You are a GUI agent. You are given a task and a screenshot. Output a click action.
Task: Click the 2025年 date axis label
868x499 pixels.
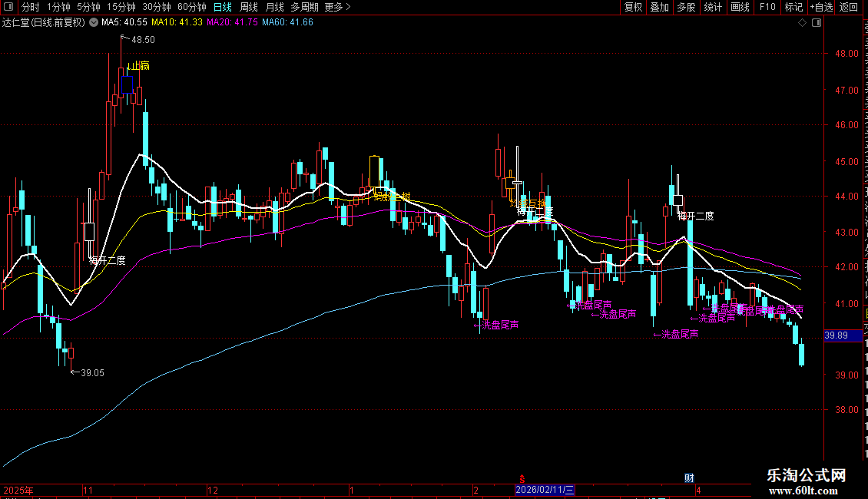pos(18,490)
